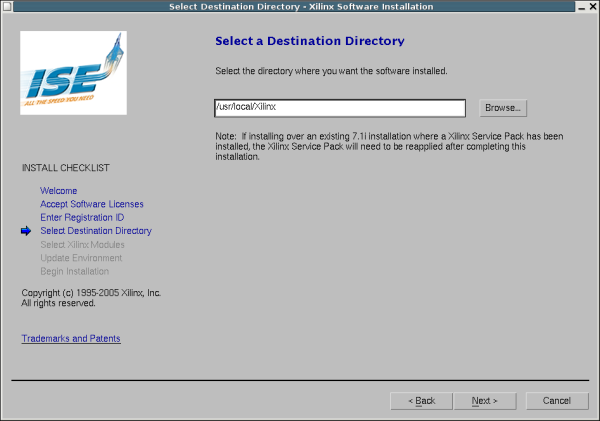Screen dimensions: 600x421
Task: Click the INSTALL CHECKLIST heading
Action: coord(65,168)
